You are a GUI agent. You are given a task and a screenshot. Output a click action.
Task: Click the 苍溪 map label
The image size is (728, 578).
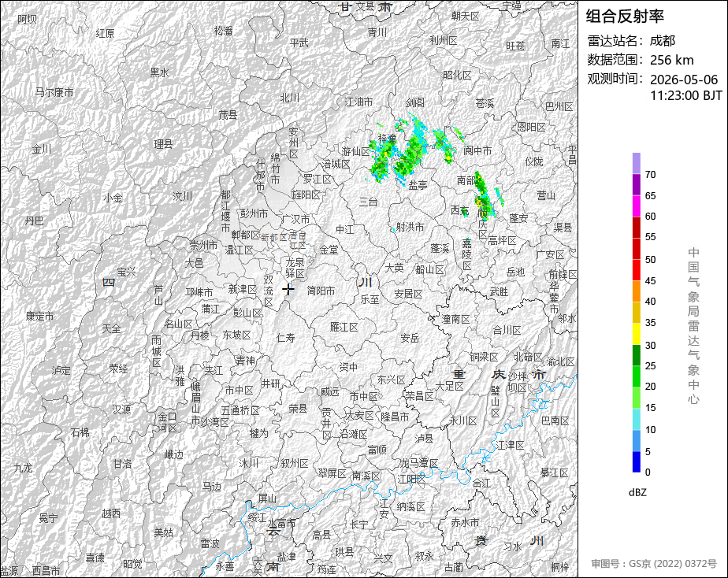point(485,103)
